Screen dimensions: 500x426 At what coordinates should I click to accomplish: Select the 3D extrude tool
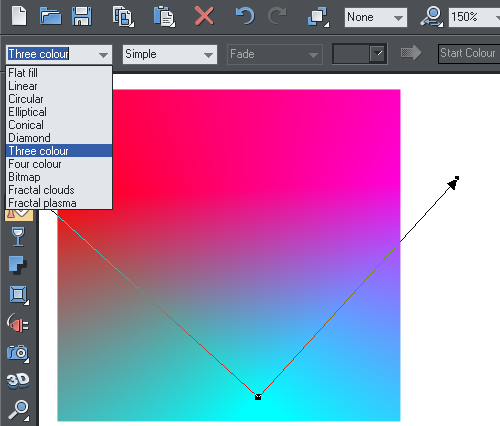point(18,381)
